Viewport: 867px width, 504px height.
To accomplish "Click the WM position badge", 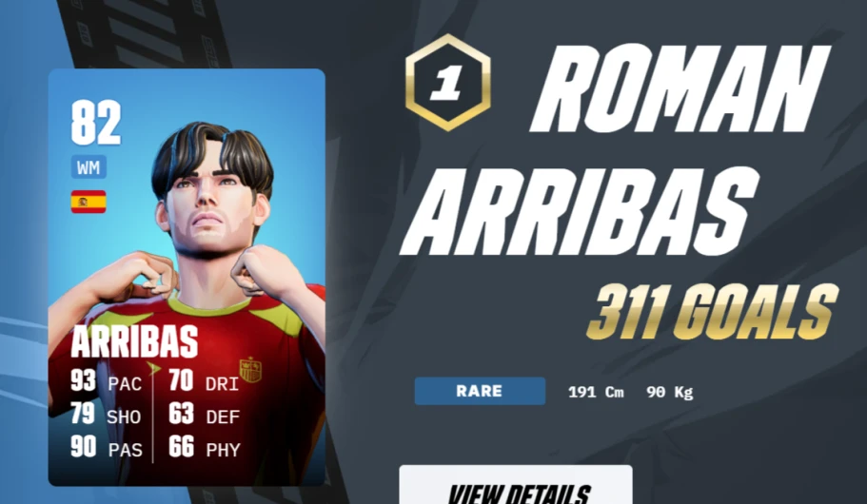I will pos(89,167).
